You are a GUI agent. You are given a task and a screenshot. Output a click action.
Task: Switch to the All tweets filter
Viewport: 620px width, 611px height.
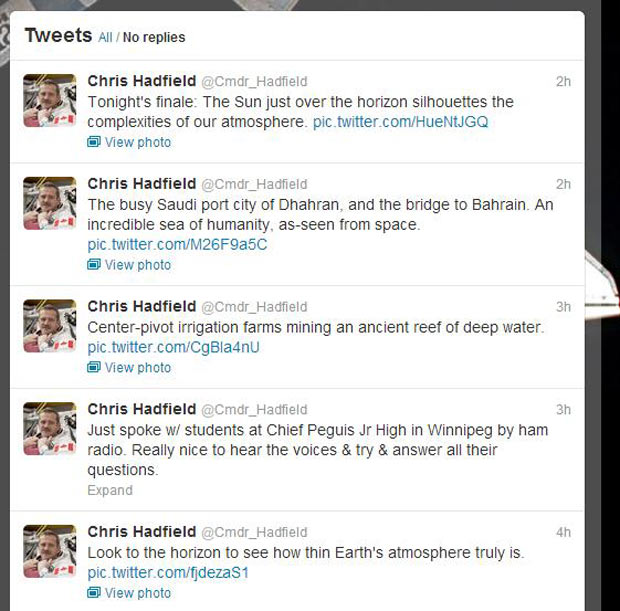tap(105, 38)
